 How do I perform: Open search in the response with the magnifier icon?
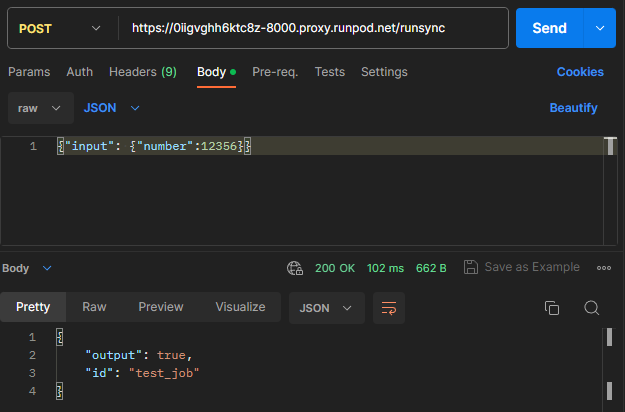pos(591,308)
